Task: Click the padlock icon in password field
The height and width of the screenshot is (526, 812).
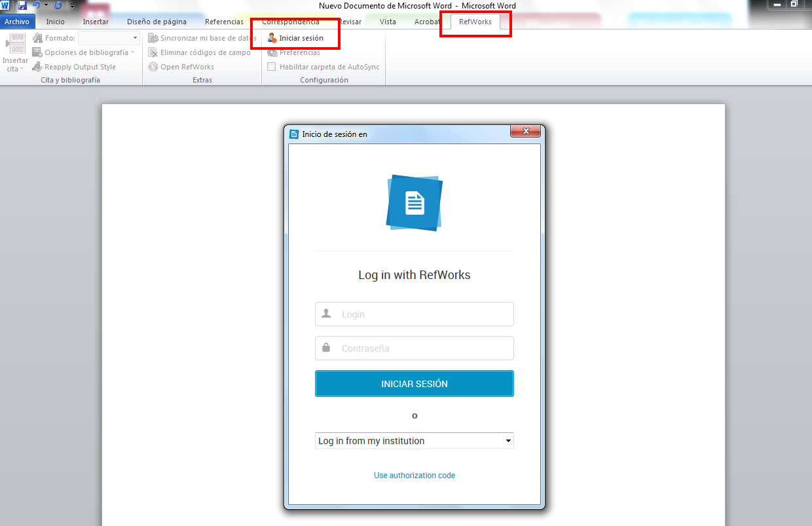Action: click(326, 348)
